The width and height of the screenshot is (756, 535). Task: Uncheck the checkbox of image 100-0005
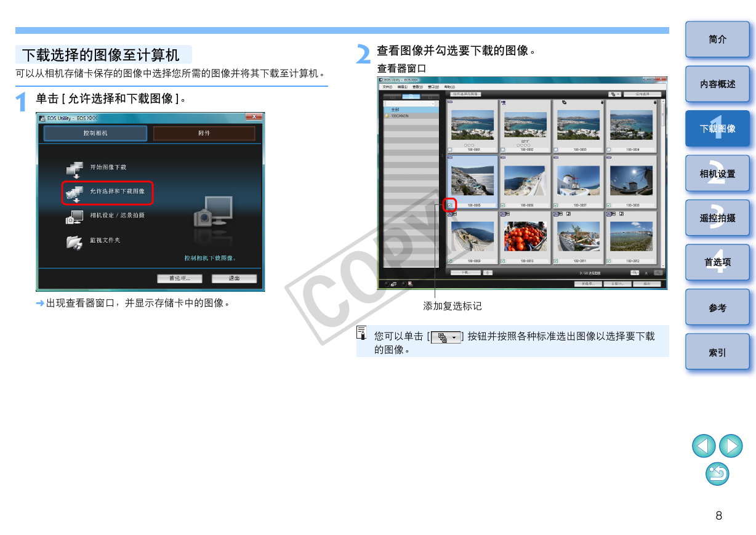tap(449, 205)
